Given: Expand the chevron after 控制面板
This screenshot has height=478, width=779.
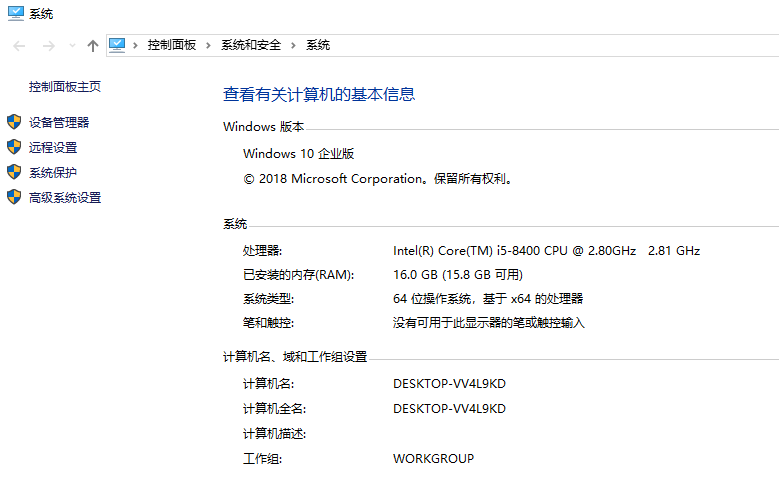Looking at the screenshot, I should coord(208,46).
